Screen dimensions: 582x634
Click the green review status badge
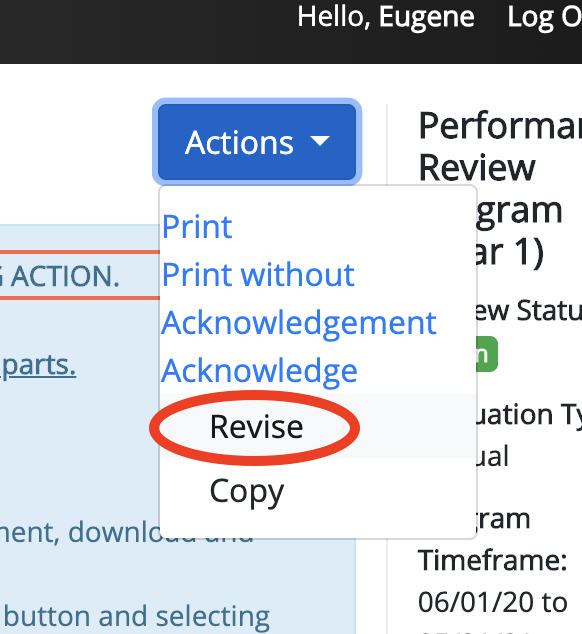point(487,354)
